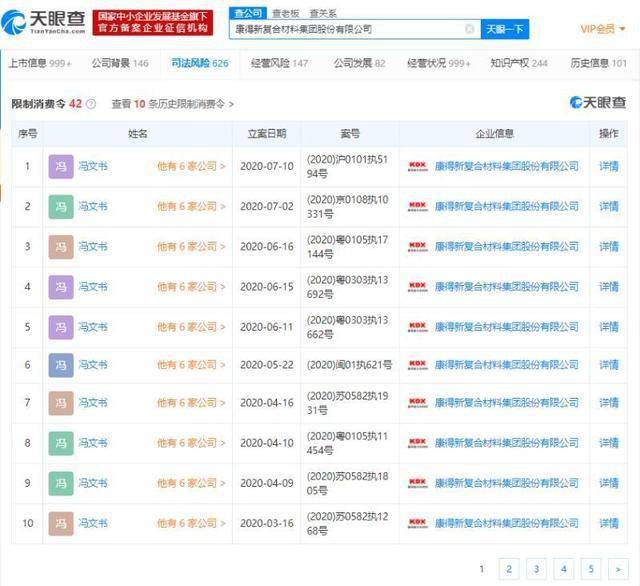Viewport: 640px width, 586px height.
Task: Click the 冯 avatar icon in row 7
Action: click(x=61, y=403)
